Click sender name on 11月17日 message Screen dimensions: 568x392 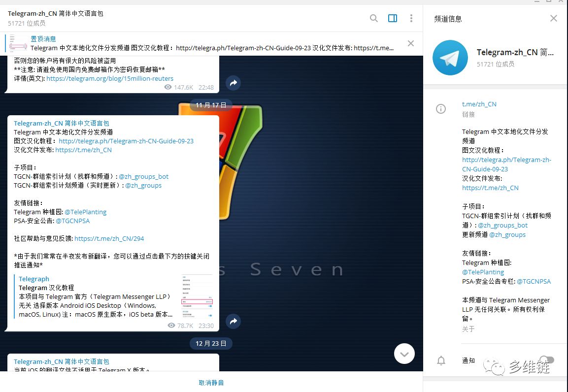click(x=61, y=124)
